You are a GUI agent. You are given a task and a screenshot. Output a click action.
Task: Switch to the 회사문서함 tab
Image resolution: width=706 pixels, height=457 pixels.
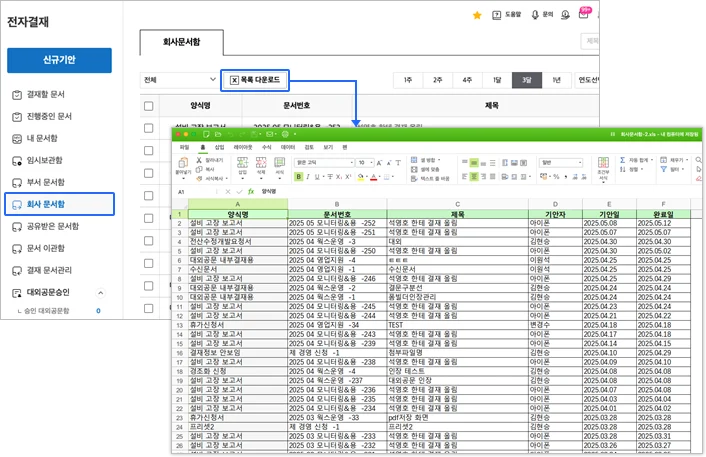tap(182, 42)
